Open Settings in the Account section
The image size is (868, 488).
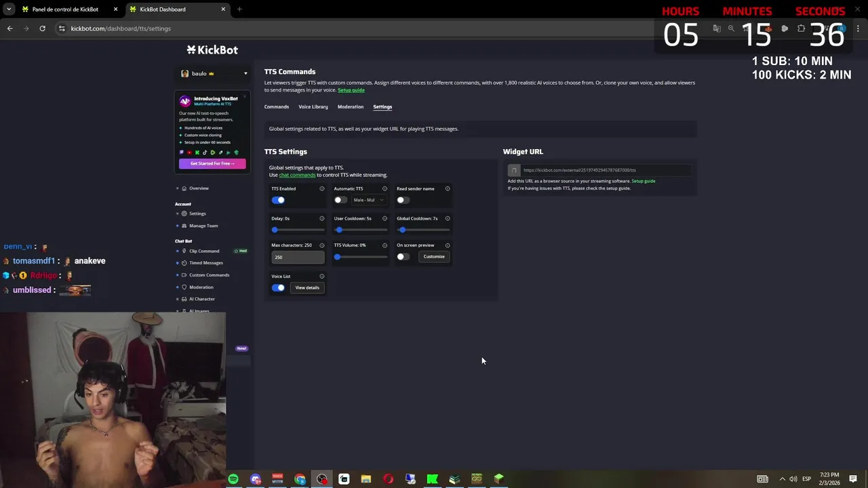pos(197,213)
